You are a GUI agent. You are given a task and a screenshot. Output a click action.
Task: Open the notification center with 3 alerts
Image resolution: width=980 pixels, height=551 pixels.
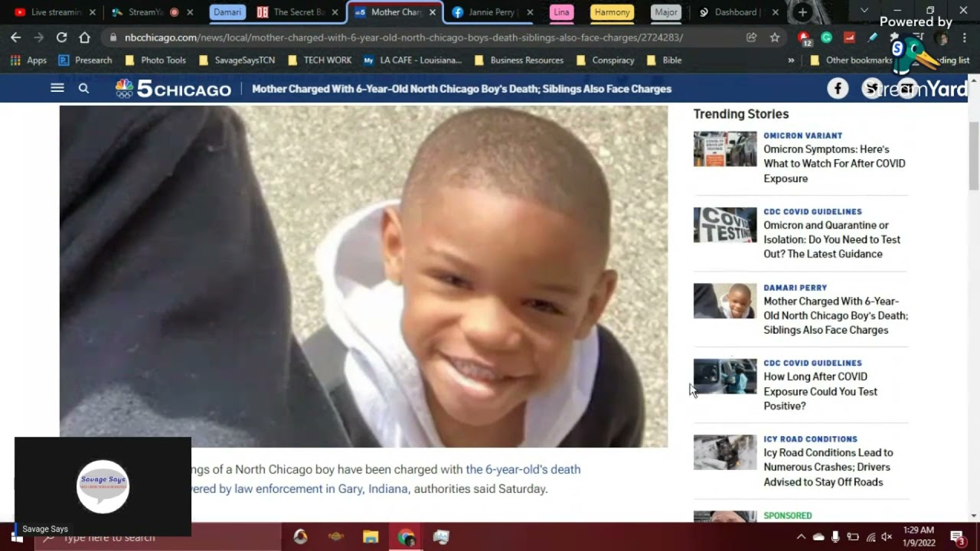pos(957,537)
